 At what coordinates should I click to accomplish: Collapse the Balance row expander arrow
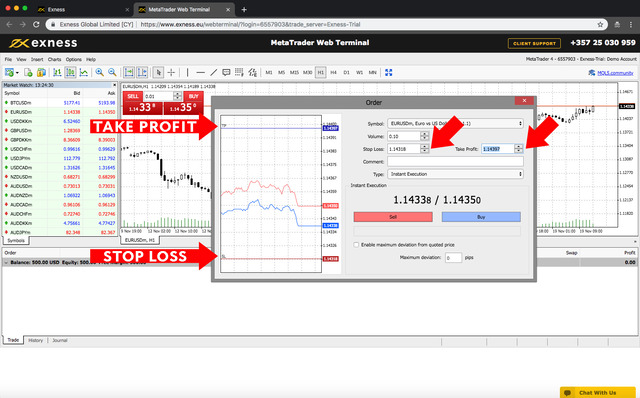point(6,262)
